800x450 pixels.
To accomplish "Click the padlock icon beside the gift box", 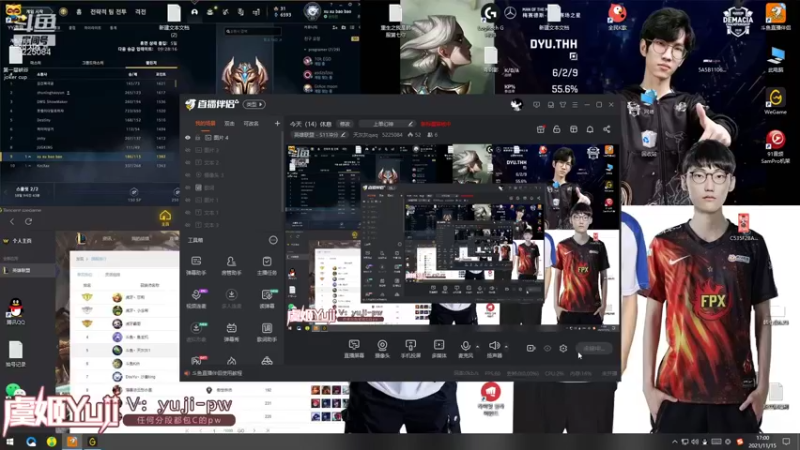I will pos(557,129).
